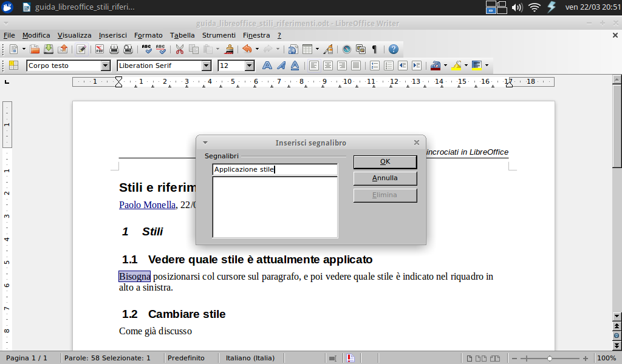Open the Inserisci menu

click(x=112, y=35)
